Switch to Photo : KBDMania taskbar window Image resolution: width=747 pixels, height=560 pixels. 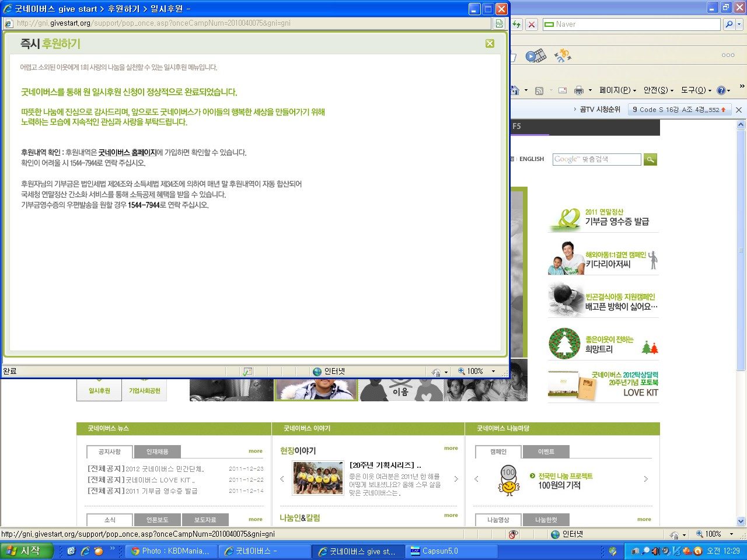click(172, 551)
